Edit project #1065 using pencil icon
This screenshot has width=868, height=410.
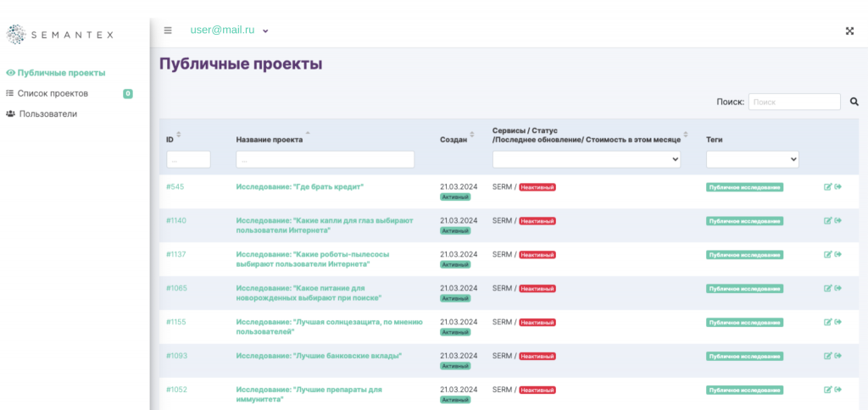tap(828, 288)
